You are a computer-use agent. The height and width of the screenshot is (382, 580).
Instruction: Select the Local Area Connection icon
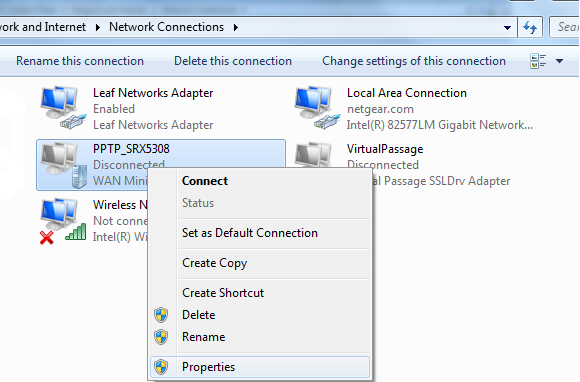coord(317,108)
